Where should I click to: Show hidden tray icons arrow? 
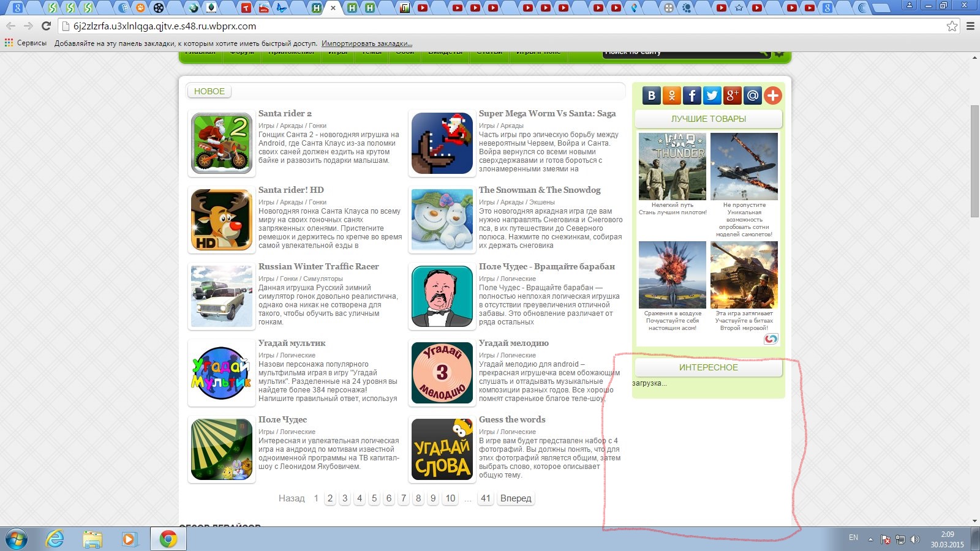870,539
